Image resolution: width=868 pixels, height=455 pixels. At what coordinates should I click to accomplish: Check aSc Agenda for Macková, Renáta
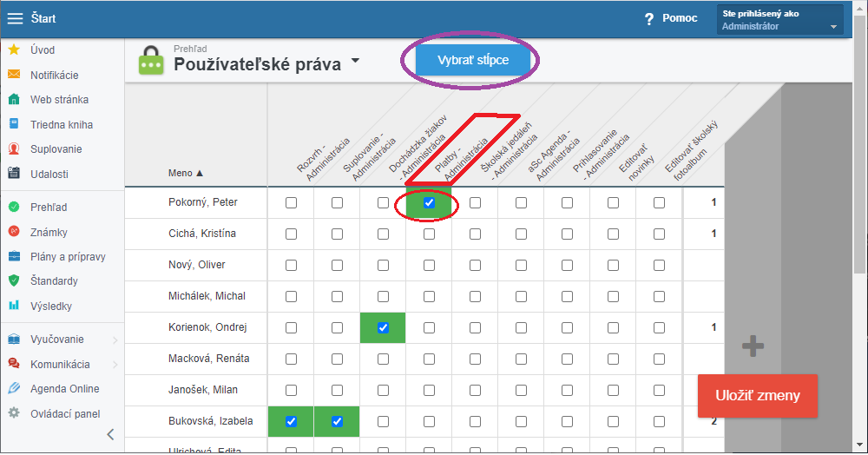pos(521,359)
